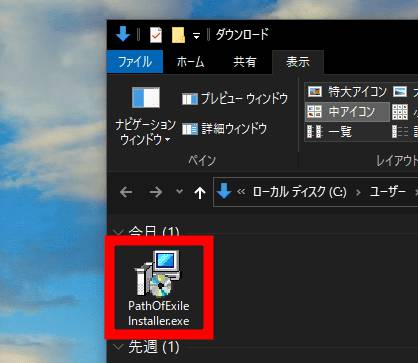The height and width of the screenshot is (363, 418).
Task: Switch to the 共有 ribbon tab
Action: 245,62
